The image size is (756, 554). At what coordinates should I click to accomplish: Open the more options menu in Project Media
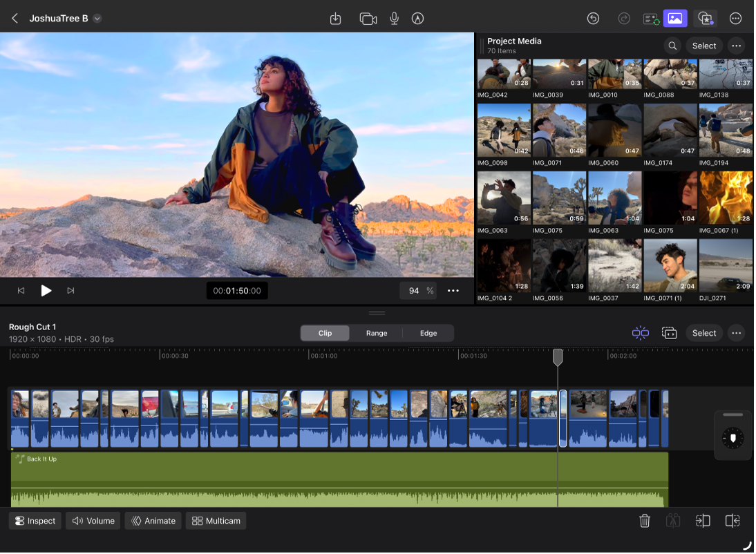(x=736, y=46)
